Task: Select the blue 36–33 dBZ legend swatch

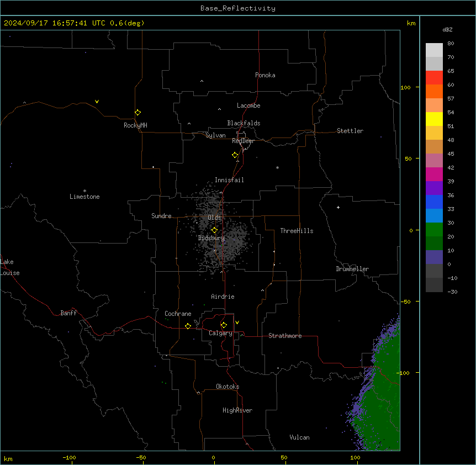Action: (x=434, y=202)
